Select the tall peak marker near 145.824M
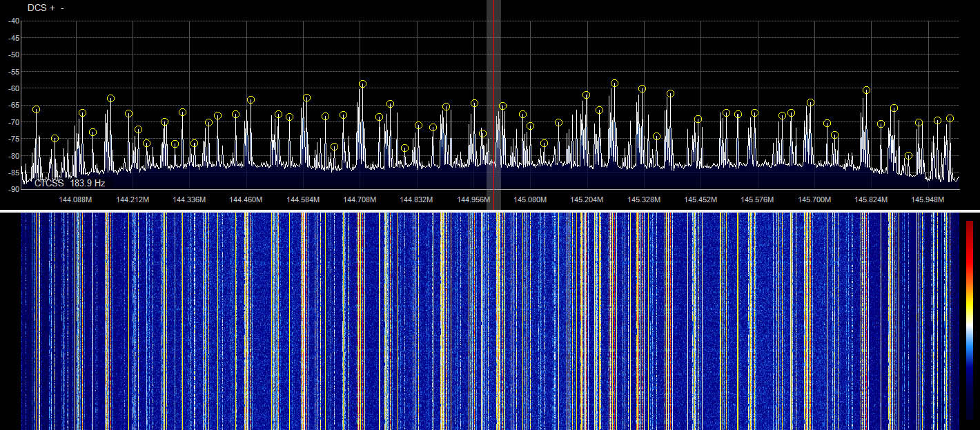The width and height of the screenshot is (980, 430). (866, 90)
